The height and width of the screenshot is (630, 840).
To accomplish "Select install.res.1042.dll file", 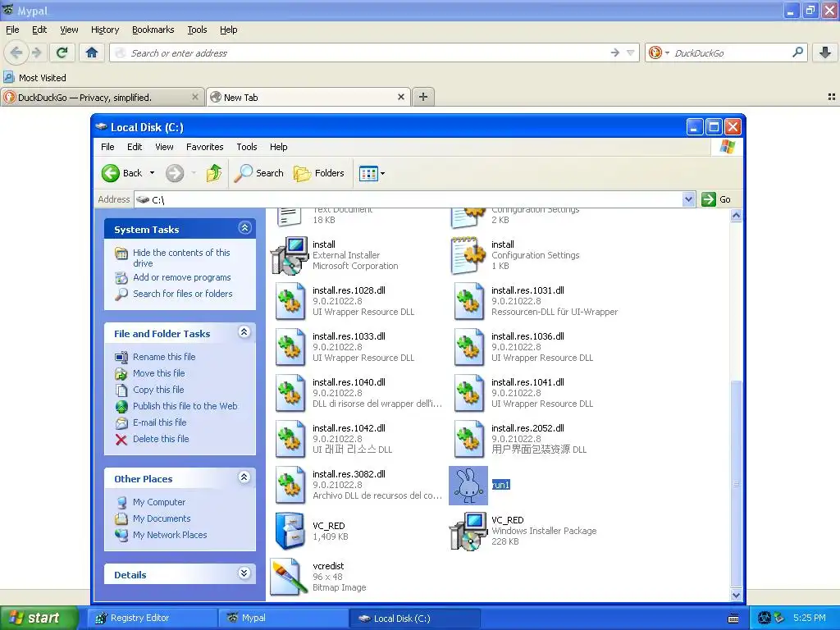I will 335,440.
